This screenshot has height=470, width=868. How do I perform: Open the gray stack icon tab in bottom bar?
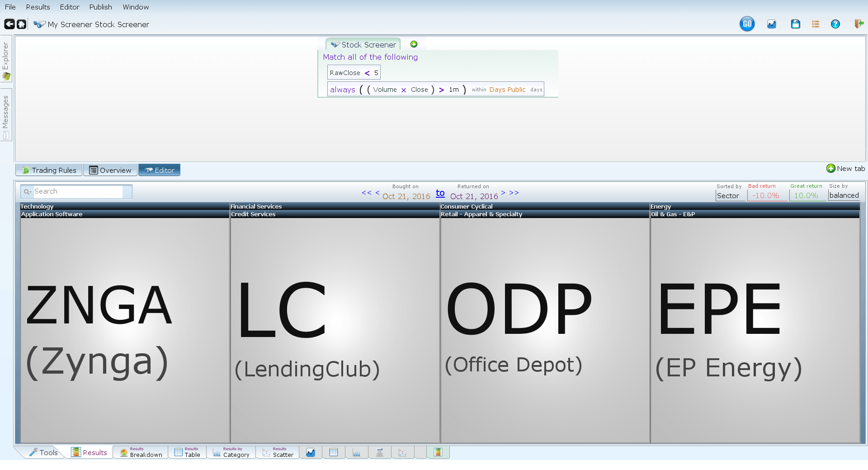coord(380,452)
